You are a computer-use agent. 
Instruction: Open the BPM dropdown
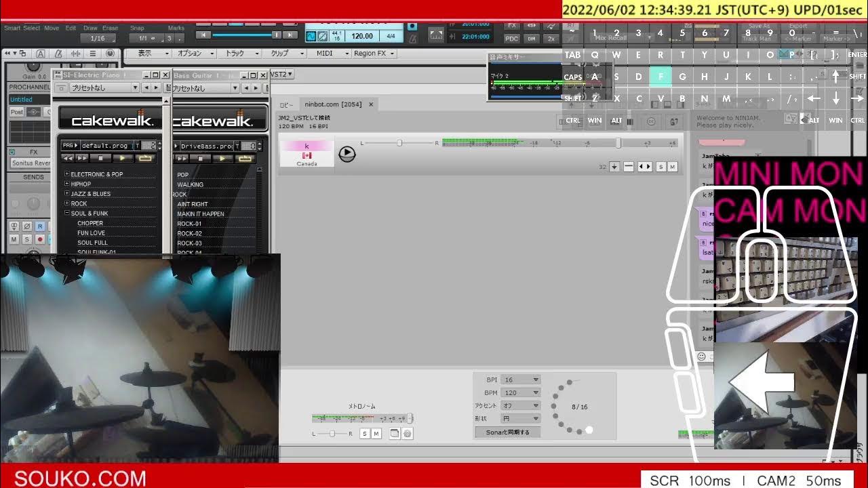pyautogui.click(x=521, y=392)
